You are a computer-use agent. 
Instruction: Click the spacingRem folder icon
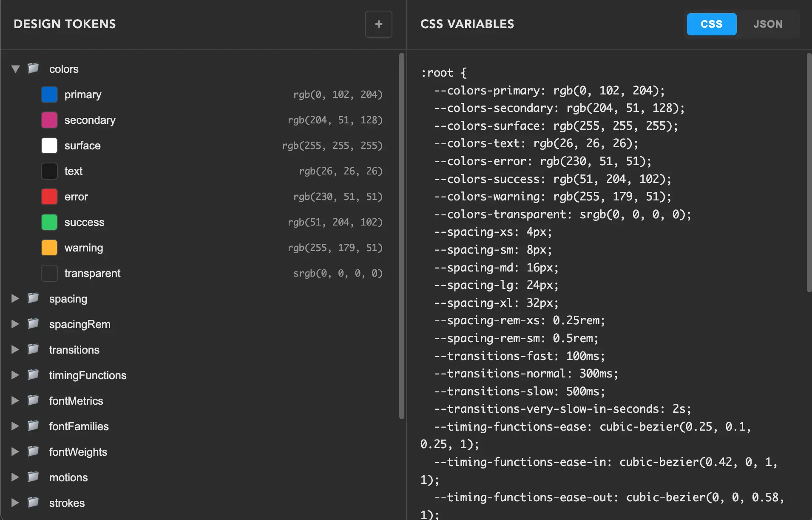(33, 324)
